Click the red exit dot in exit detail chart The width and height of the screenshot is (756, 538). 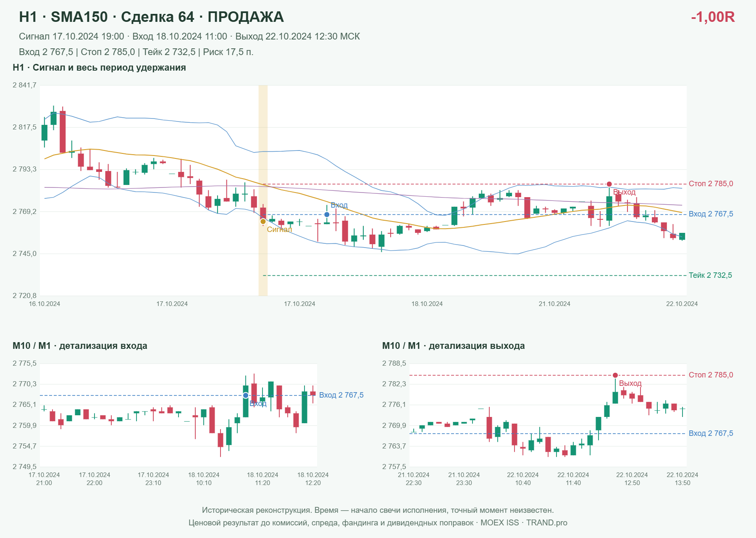(615, 375)
